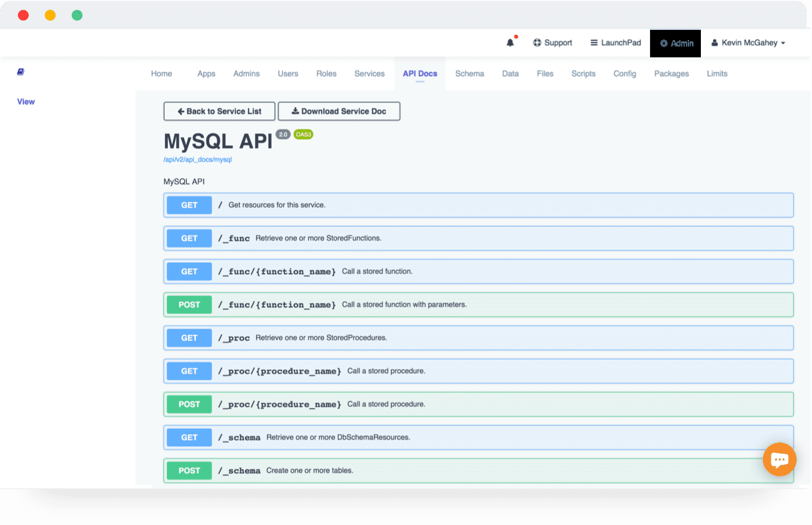Image resolution: width=812 pixels, height=525 pixels.
Task: Download Service Doc button
Action: click(339, 111)
